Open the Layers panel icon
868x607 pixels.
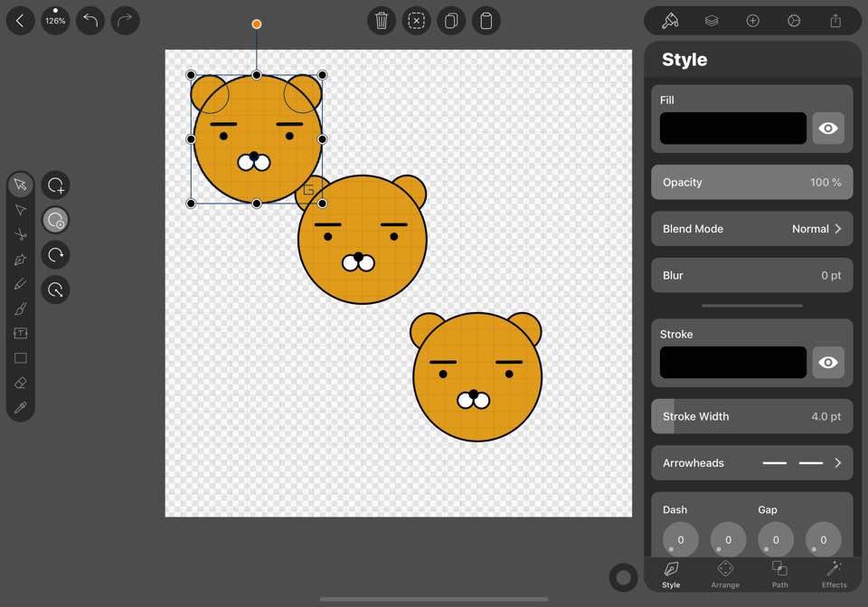(712, 21)
